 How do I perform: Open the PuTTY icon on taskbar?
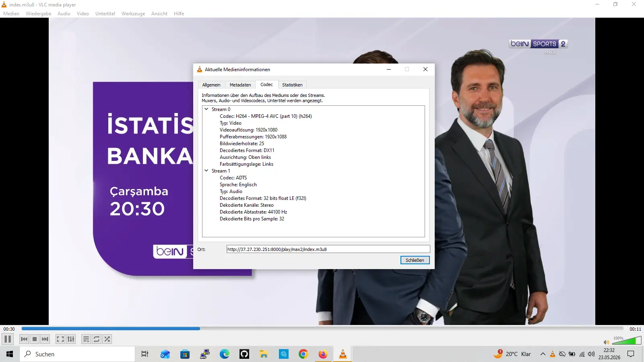(204, 354)
